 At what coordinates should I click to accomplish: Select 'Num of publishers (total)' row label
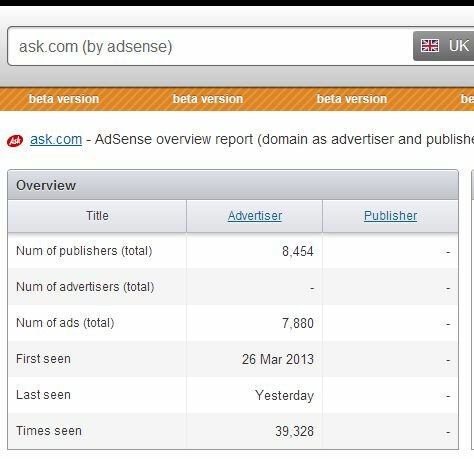[x=84, y=251]
